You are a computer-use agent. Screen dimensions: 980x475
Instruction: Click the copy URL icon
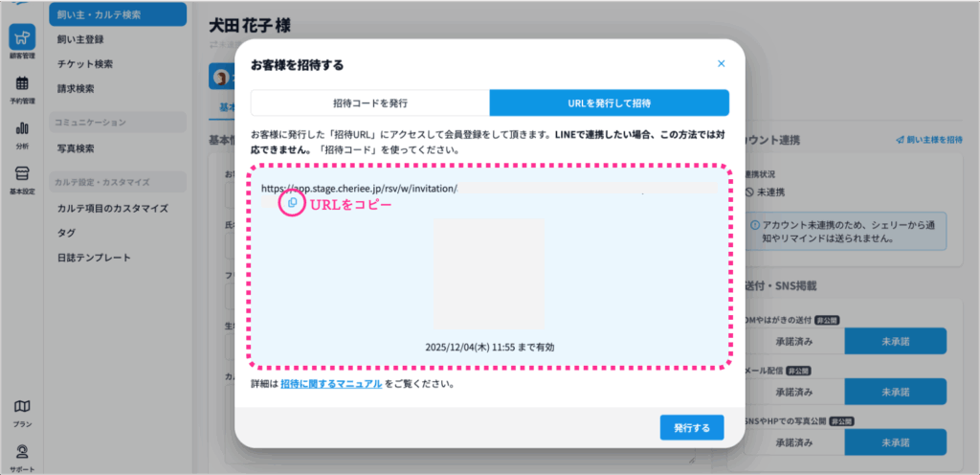(292, 203)
